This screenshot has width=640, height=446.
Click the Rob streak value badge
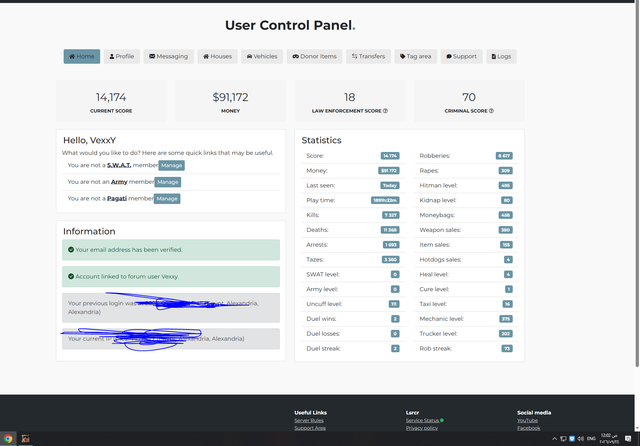click(x=507, y=348)
